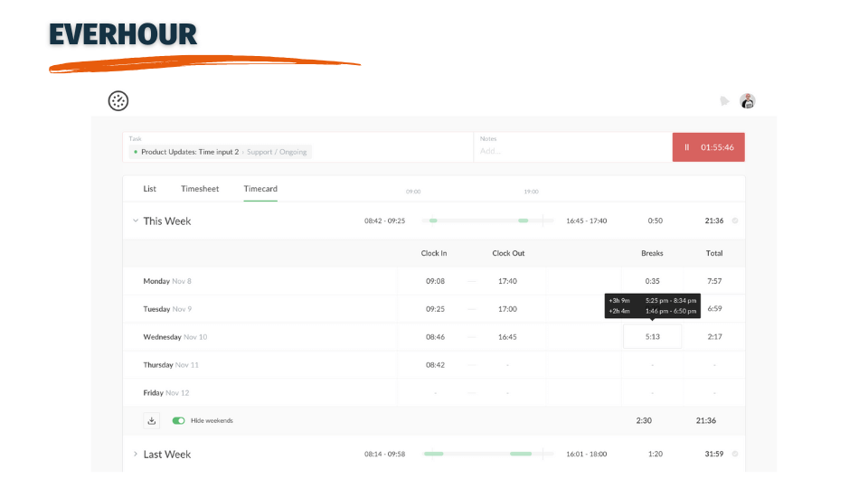Screen dimensions: 868x488
Task: Click Tuesday total 6:59
Action: pyautogui.click(x=714, y=309)
